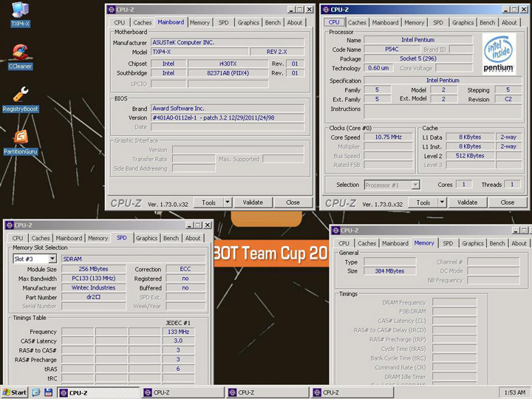Open Memory tab in SPD window
532x399 pixels.
click(98, 238)
